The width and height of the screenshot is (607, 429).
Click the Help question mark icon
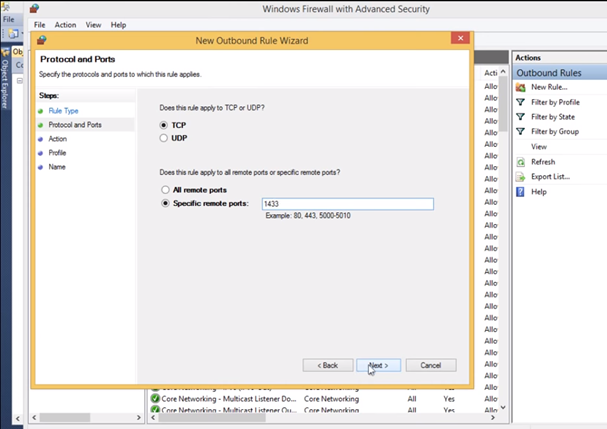pyautogui.click(x=521, y=192)
